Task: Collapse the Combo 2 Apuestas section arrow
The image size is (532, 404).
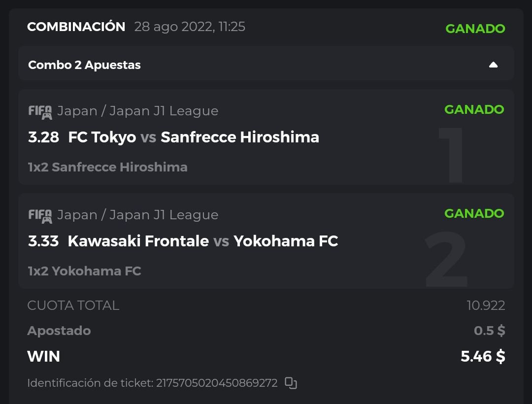Action: [x=493, y=65]
